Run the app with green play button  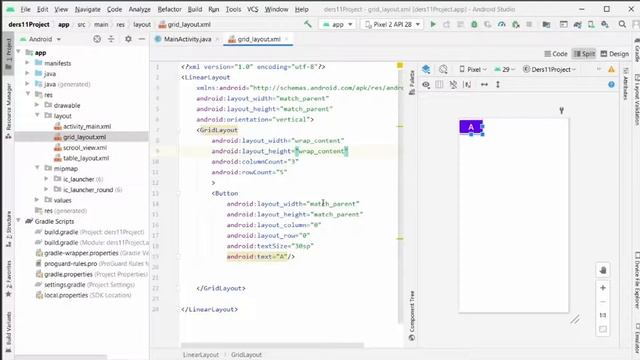pyautogui.click(x=433, y=24)
